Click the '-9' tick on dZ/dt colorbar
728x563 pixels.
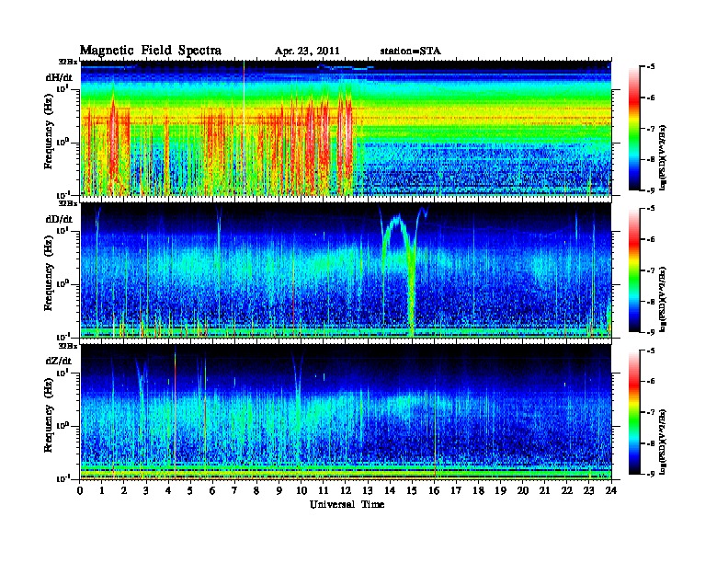click(651, 475)
